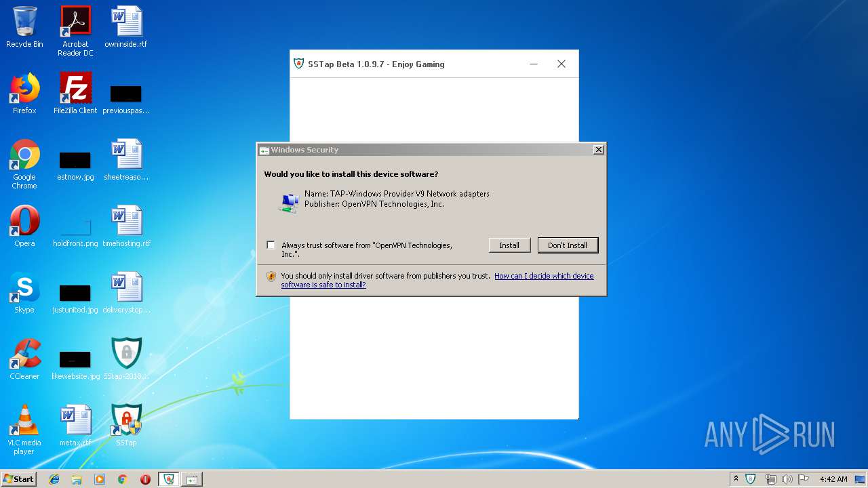Select the deliverystop... document file
The width and height of the screenshot is (868, 488).
pos(126,293)
